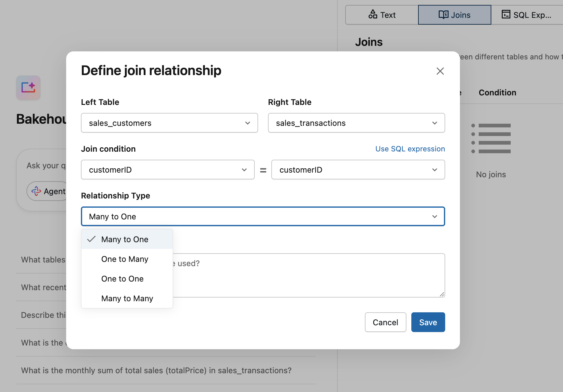
Task: Choose One to Many relationship type
Action: coord(125,259)
